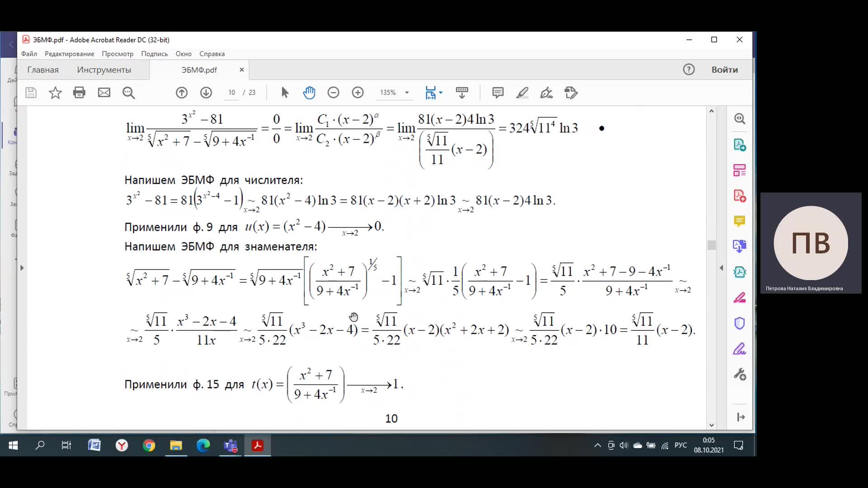Open the Просмотр menu
Image resolution: width=868 pixels, height=488 pixels.
[x=118, y=54]
